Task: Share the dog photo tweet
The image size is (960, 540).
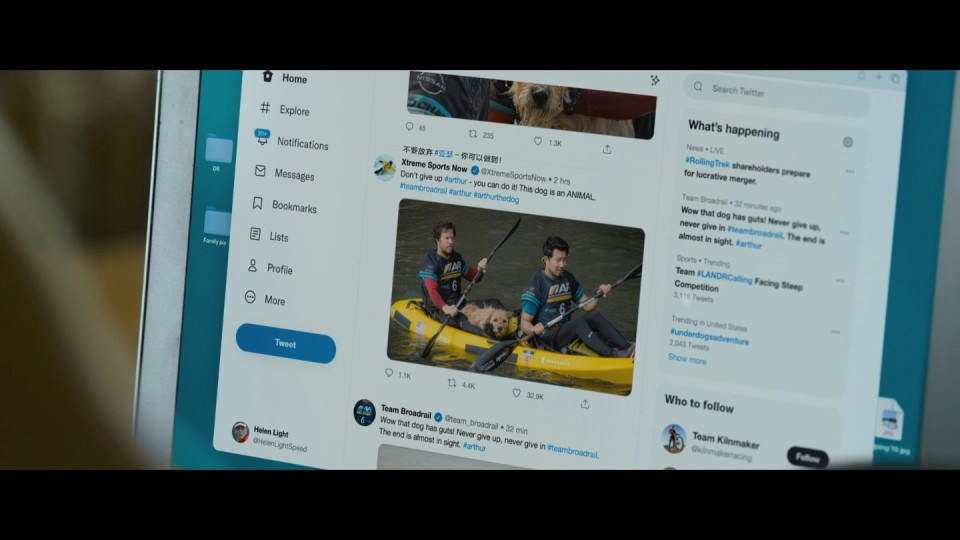Action: point(607,149)
